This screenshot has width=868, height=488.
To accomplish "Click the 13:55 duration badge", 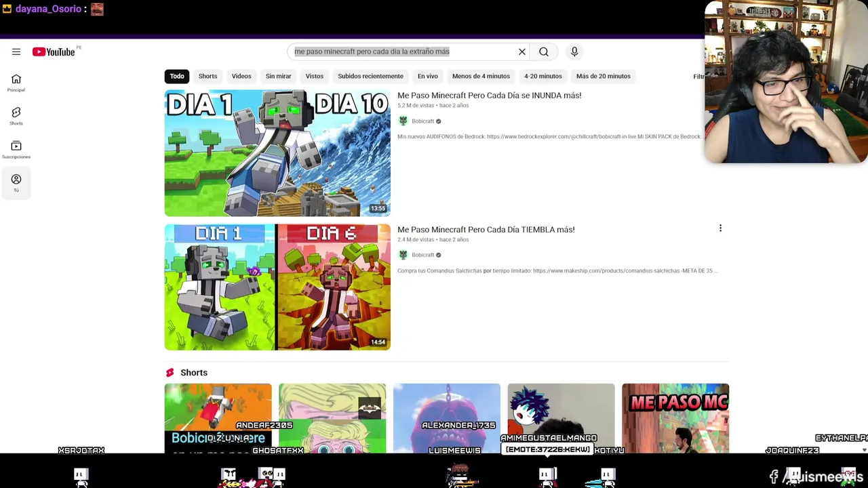I will click(378, 208).
